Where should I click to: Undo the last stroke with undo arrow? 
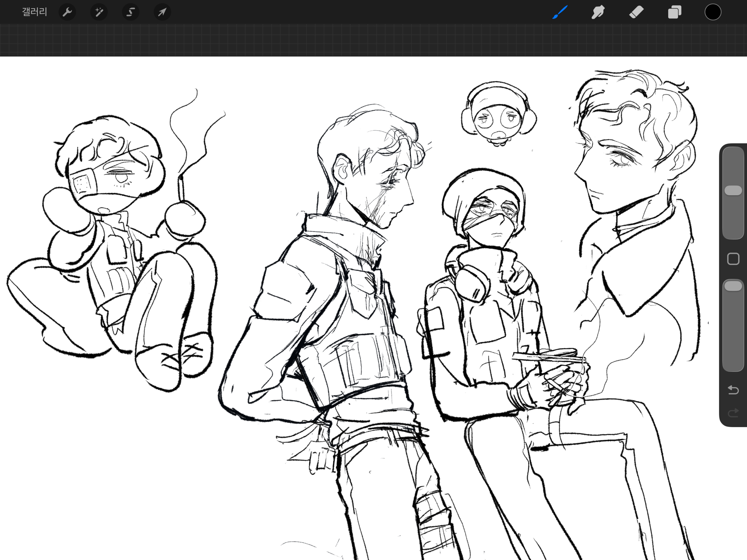[733, 390]
